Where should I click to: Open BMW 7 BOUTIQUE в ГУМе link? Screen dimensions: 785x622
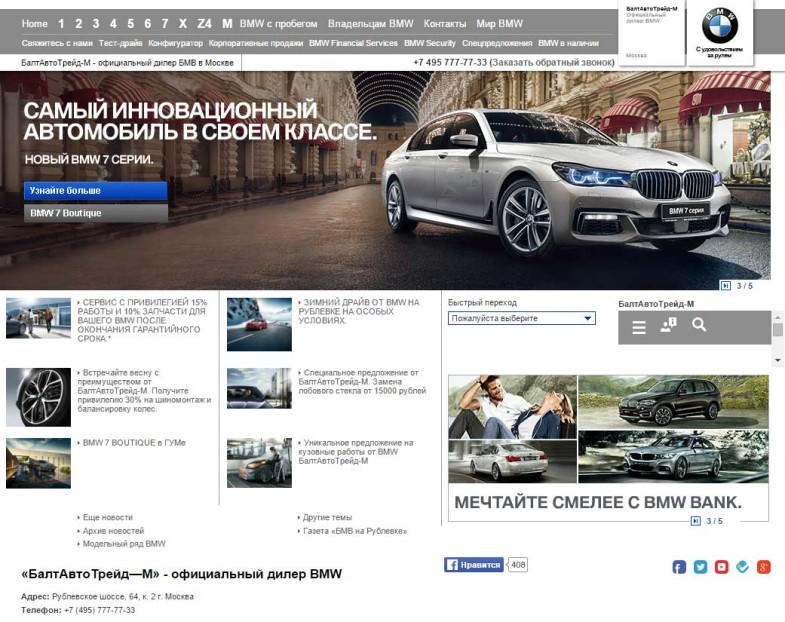pyautogui.click(x=132, y=443)
